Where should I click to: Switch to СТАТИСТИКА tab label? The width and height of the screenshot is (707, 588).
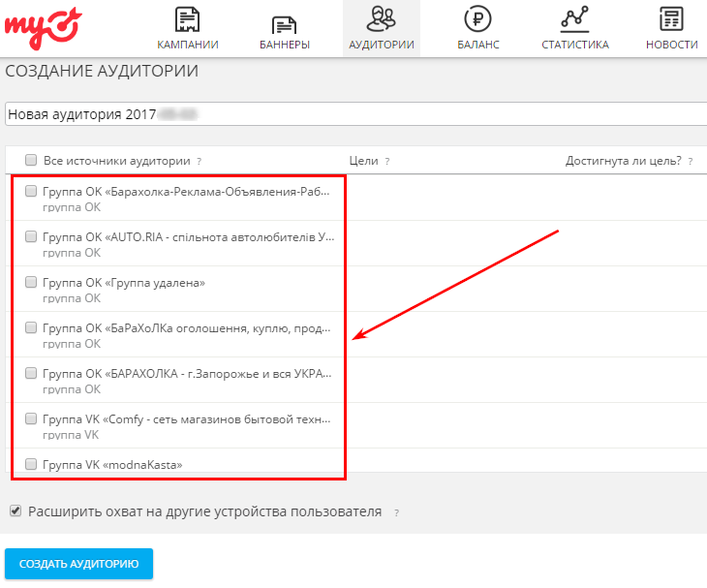tap(575, 45)
